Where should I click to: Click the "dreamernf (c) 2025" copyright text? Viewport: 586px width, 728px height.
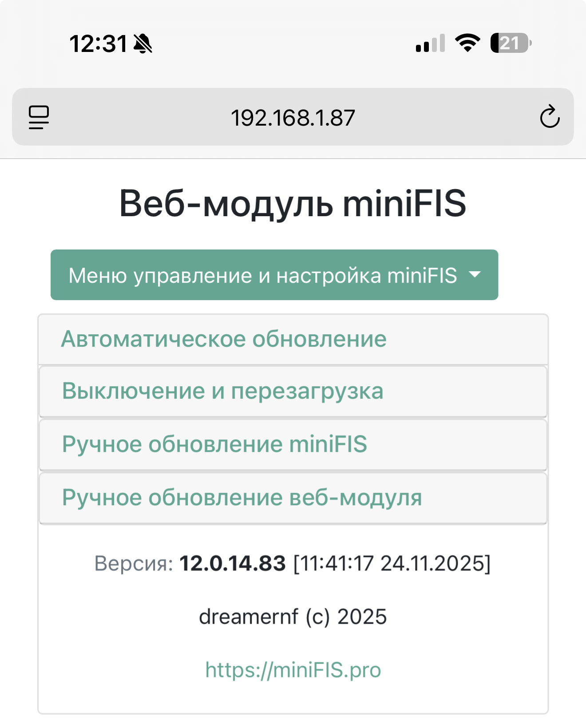pos(293,617)
